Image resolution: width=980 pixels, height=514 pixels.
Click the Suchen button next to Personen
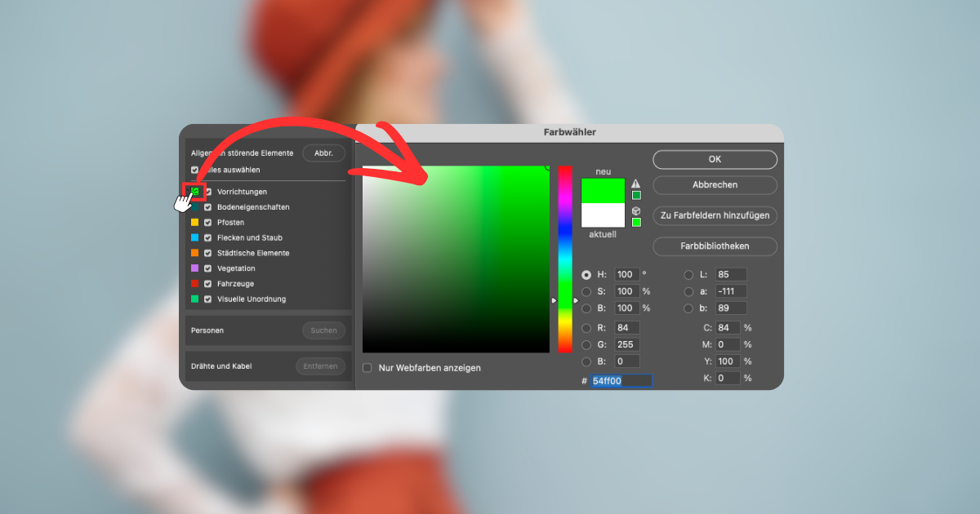tap(323, 330)
